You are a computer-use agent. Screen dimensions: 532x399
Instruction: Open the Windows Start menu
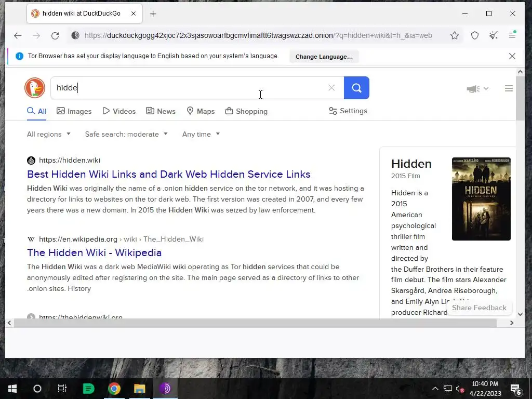[12, 389]
